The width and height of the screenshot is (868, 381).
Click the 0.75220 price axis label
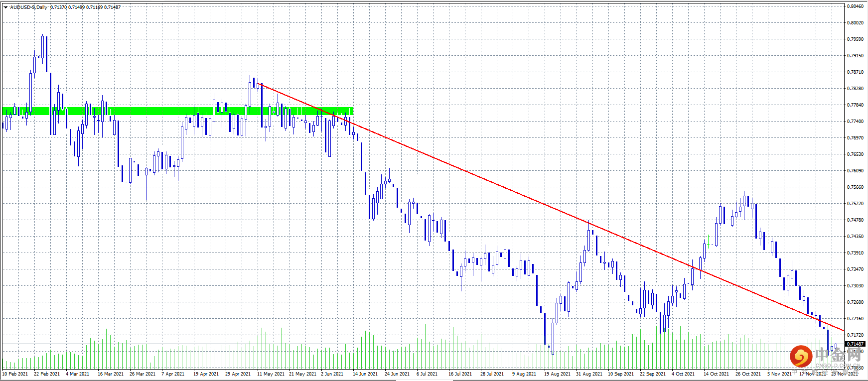pyautogui.click(x=856, y=204)
